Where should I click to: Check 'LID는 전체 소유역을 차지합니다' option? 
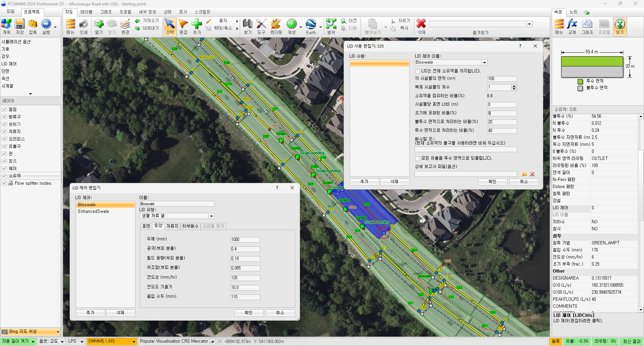(418, 71)
